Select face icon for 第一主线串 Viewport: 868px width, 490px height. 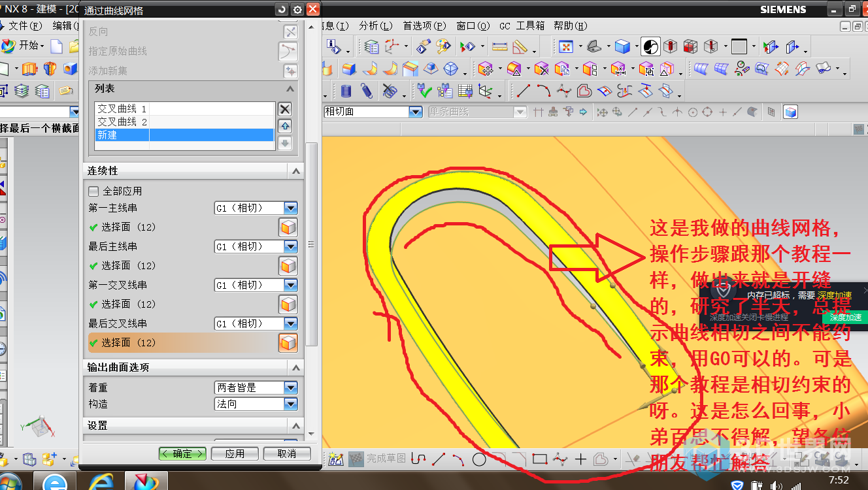[x=288, y=227]
